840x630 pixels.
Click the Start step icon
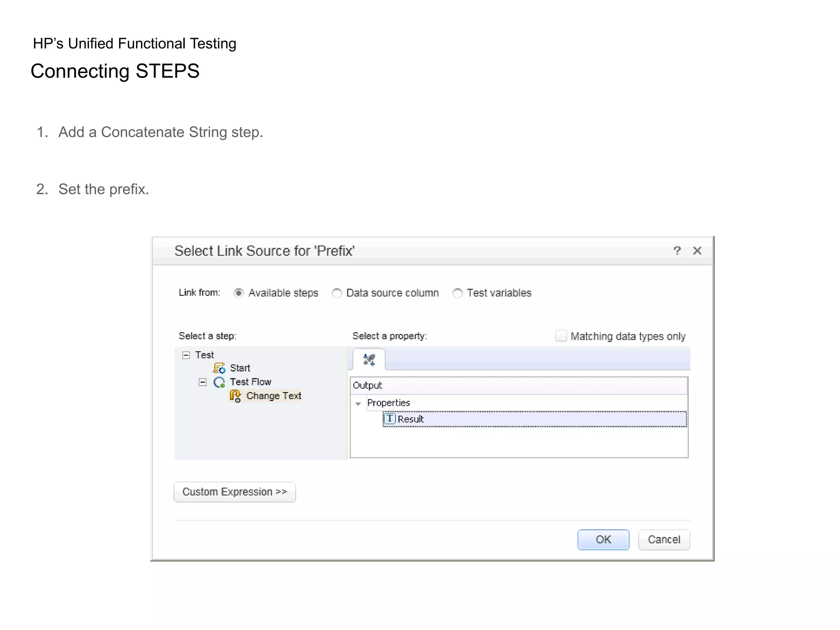(x=219, y=368)
